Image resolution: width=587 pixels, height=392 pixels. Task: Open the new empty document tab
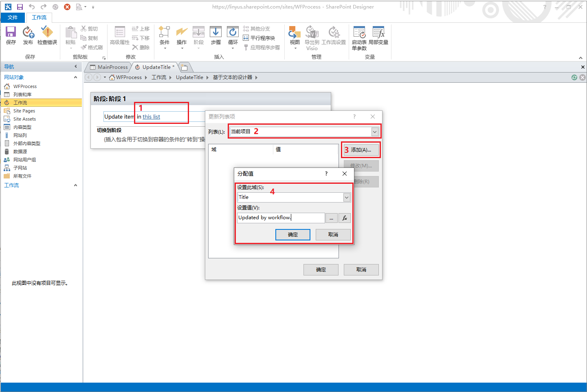click(185, 67)
